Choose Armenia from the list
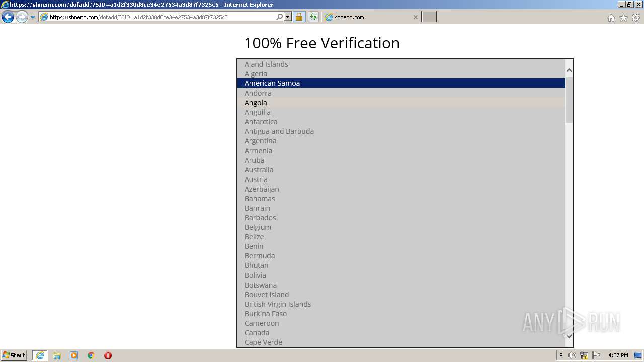This screenshot has width=644, height=362. 401,151
